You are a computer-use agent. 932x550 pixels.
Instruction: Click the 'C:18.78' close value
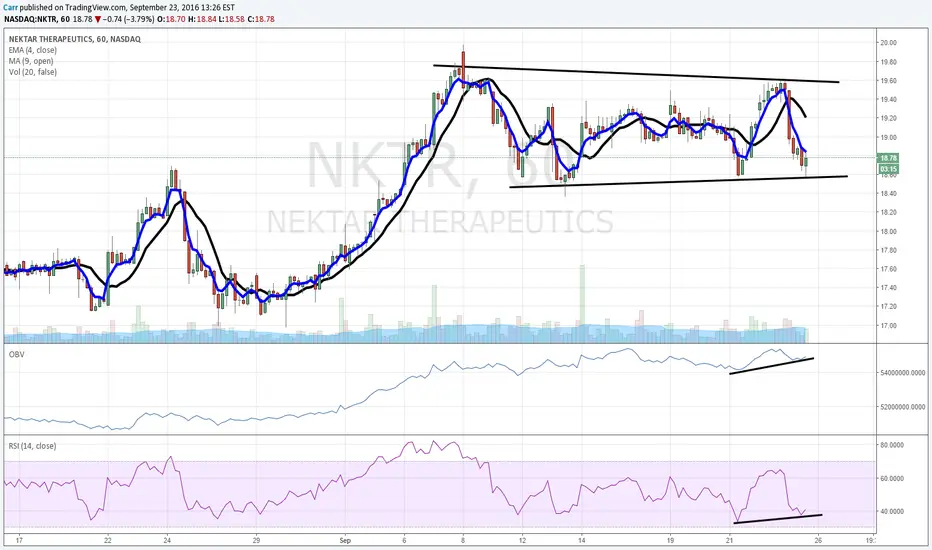pos(260,19)
